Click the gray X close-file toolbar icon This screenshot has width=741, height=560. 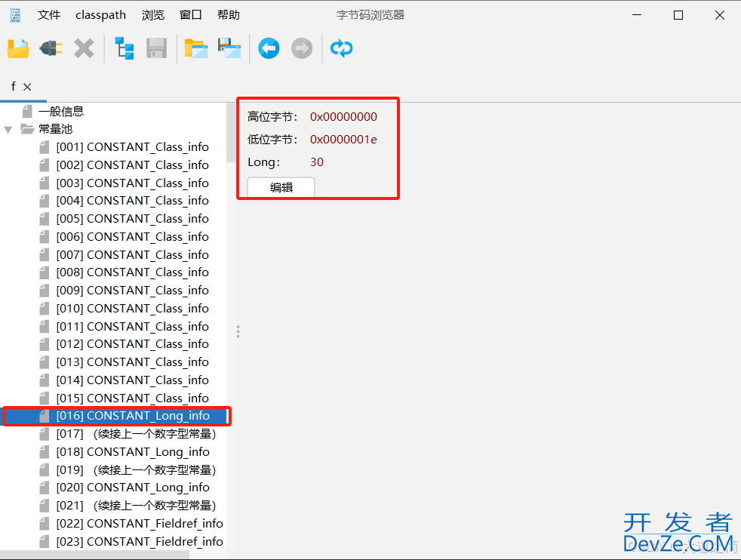[x=84, y=48]
